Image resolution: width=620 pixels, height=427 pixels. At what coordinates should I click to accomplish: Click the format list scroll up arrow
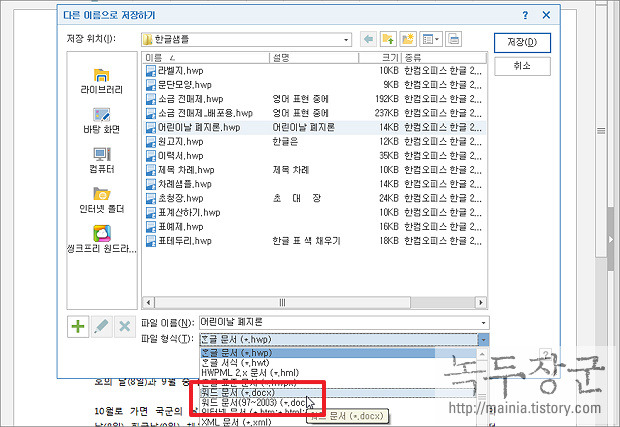click(482, 354)
